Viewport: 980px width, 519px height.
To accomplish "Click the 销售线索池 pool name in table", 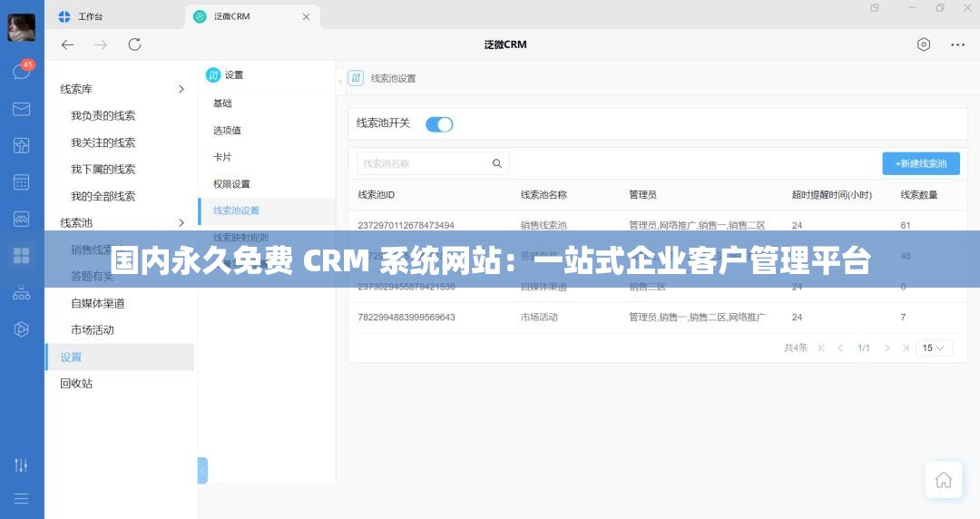I will [x=544, y=225].
